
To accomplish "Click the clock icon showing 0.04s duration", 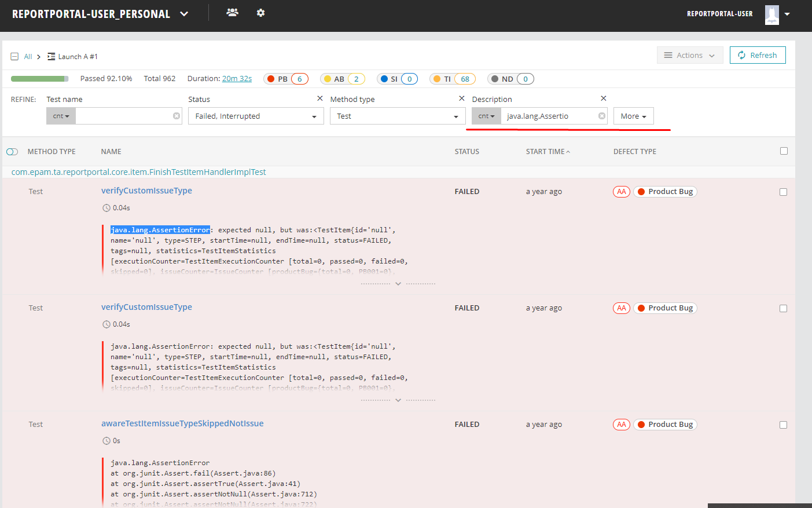I will pos(106,207).
